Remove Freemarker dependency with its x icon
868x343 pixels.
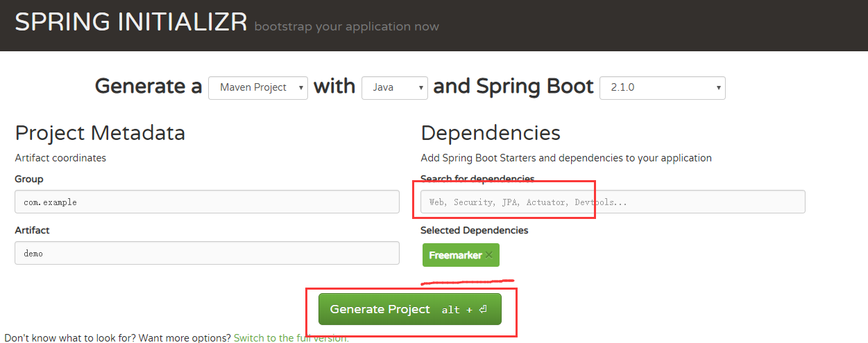489,255
